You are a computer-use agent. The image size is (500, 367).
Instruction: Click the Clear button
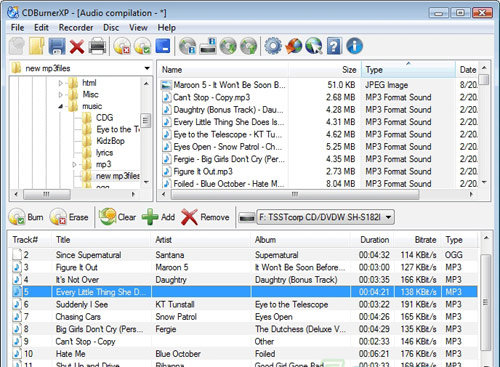[118, 217]
